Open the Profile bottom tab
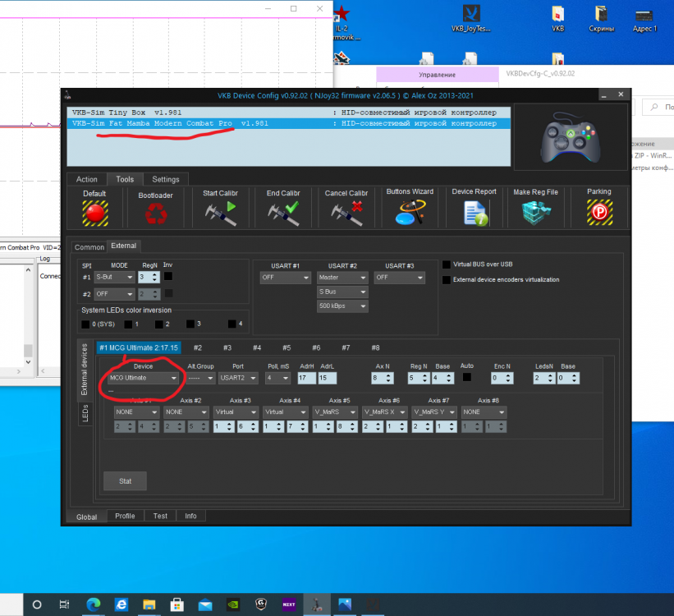The image size is (674, 616). [x=125, y=516]
